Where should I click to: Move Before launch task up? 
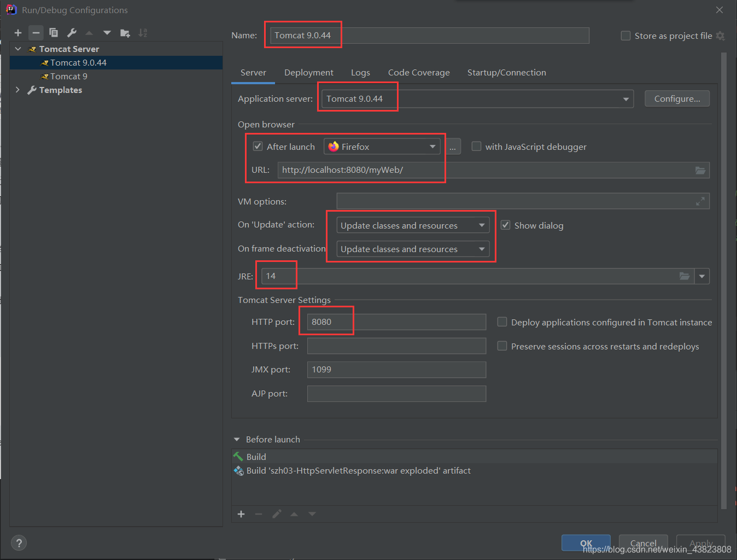tap(294, 514)
